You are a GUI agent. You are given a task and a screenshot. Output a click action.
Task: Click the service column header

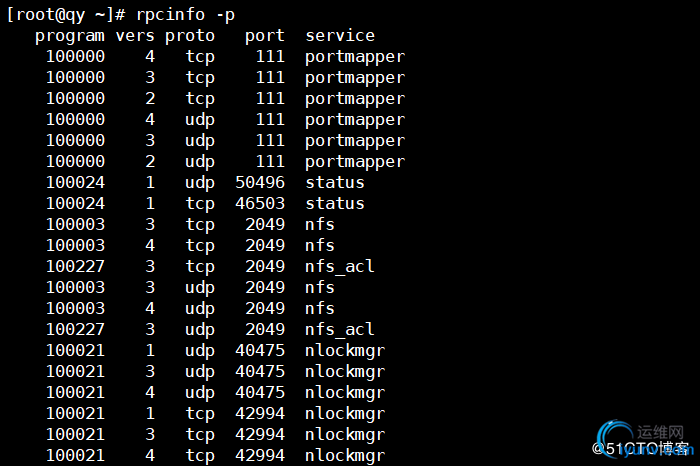[x=340, y=36]
